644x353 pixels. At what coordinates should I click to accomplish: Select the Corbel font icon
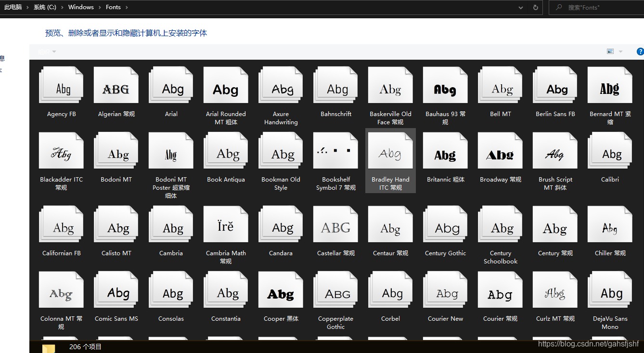click(390, 290)
